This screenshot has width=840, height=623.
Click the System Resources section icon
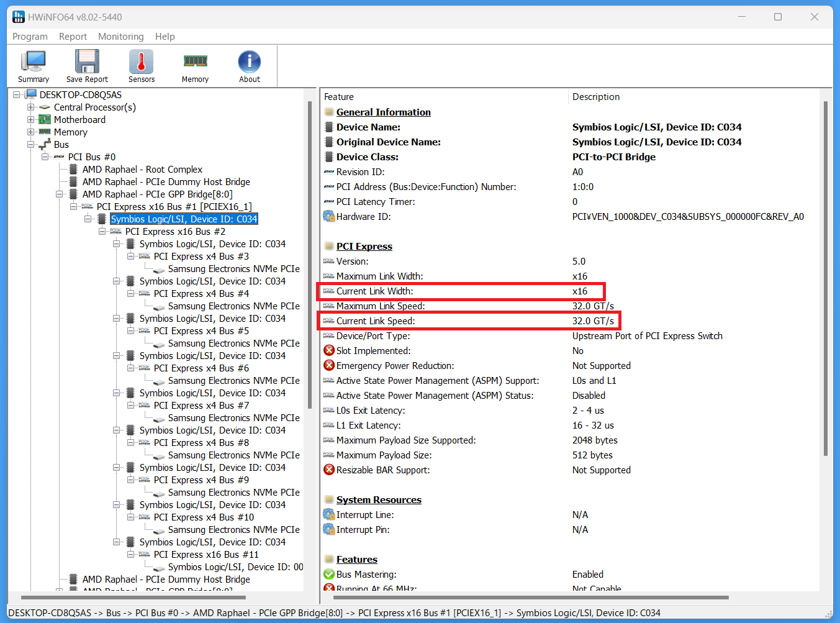[x=329, y=499]
